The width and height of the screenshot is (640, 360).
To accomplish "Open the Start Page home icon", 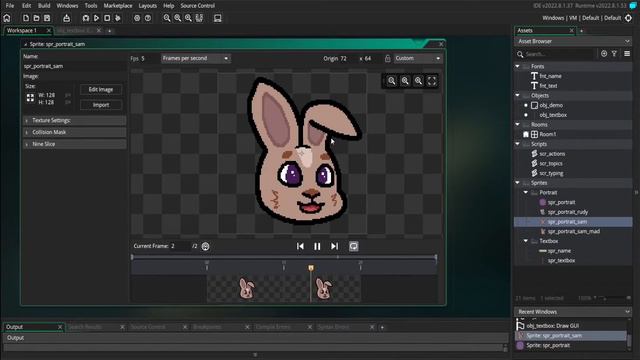I will pyautogui.click(x=7, y=18).
